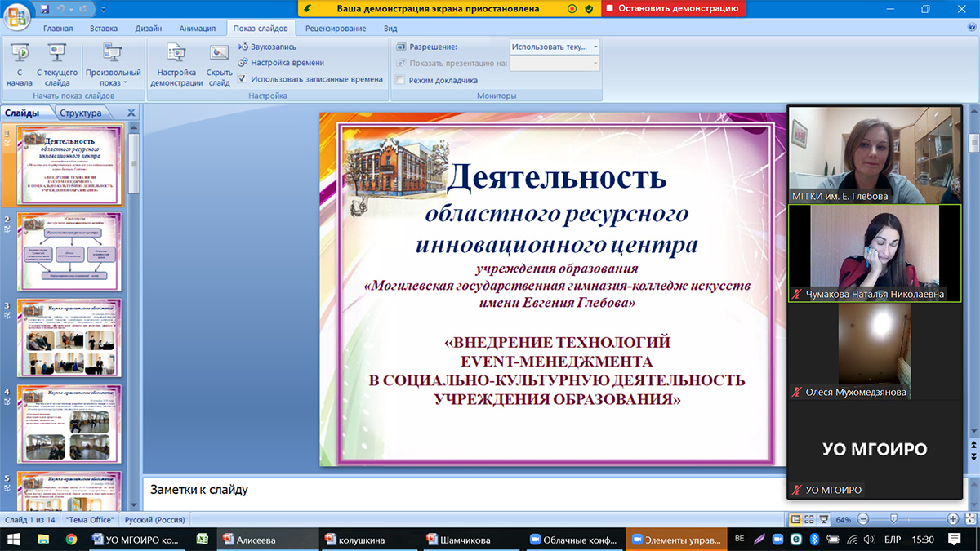Open Bluetooth tray icon
Viewport: 980px width, 551px height.
tap(813, 539)
